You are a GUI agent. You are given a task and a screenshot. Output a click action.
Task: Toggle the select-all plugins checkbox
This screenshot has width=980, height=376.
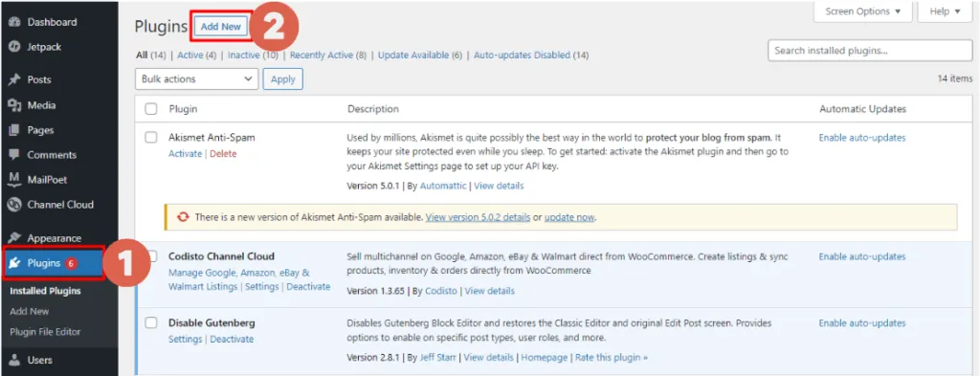coord(150,109)
